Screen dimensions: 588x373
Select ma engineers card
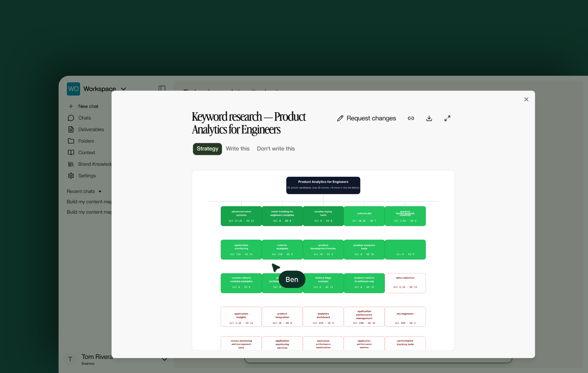(405, 317)
